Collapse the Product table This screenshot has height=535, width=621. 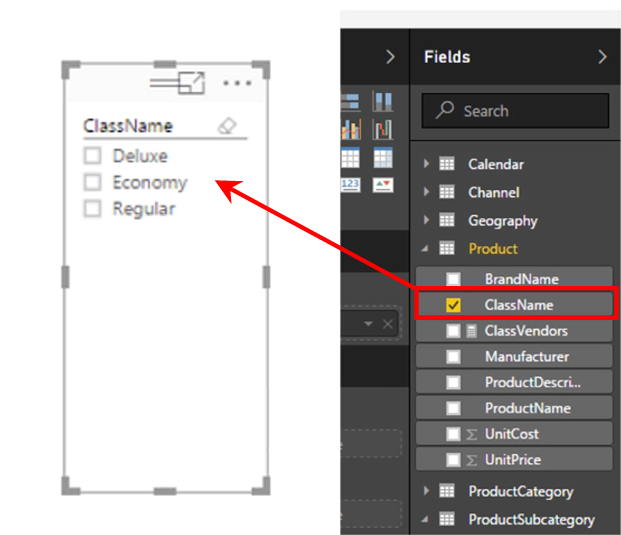pos(425,249)
